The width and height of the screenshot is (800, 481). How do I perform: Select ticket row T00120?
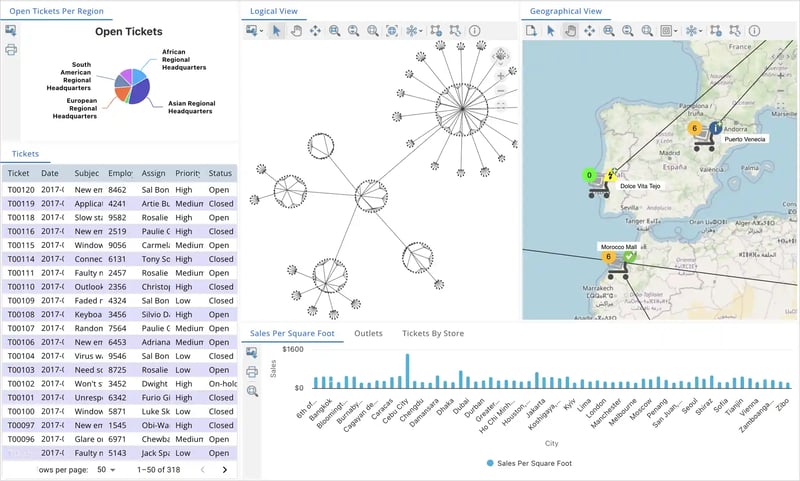119,190
